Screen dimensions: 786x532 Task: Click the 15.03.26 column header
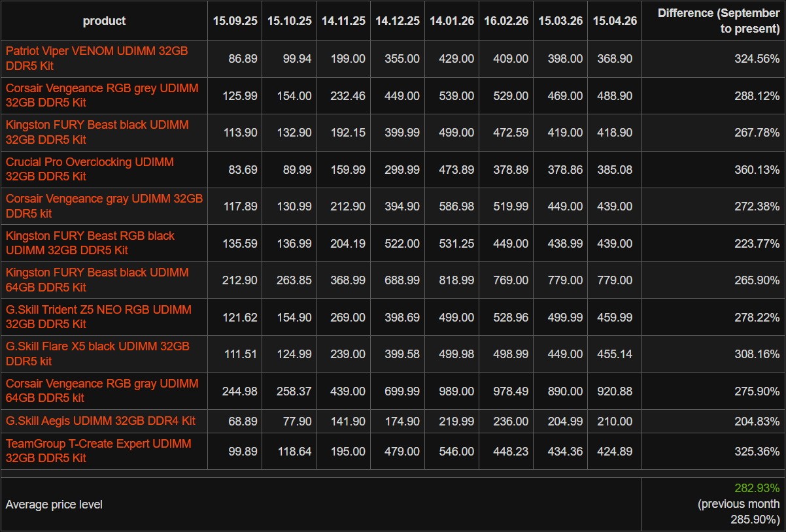[560, 21]
